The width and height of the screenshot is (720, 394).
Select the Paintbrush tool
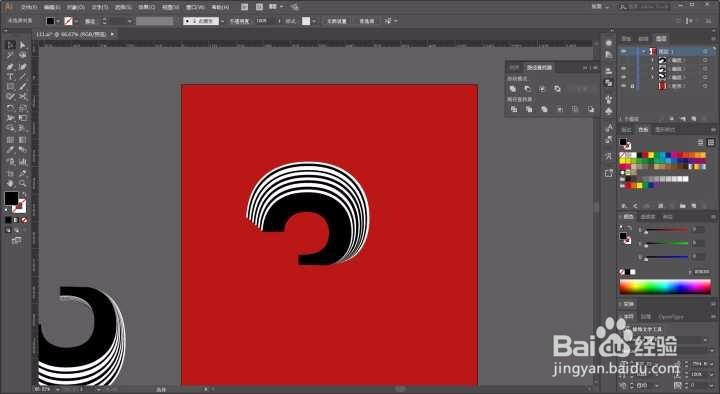[22, 87]
